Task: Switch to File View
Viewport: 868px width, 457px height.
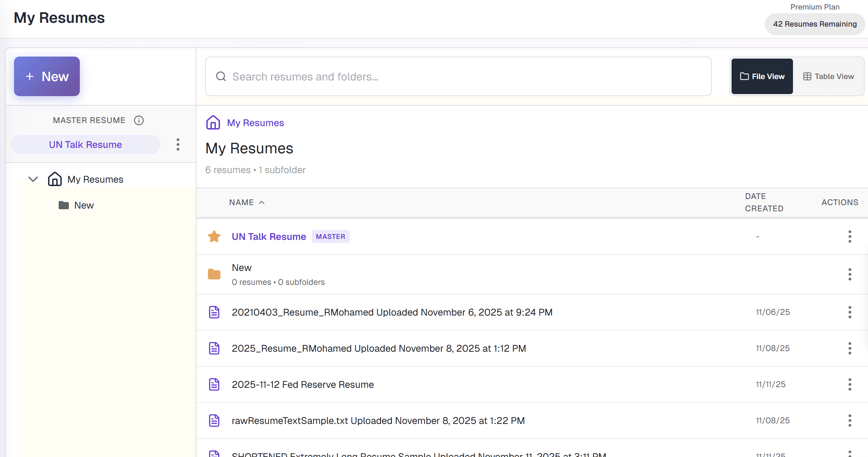Action: point(762,76)
